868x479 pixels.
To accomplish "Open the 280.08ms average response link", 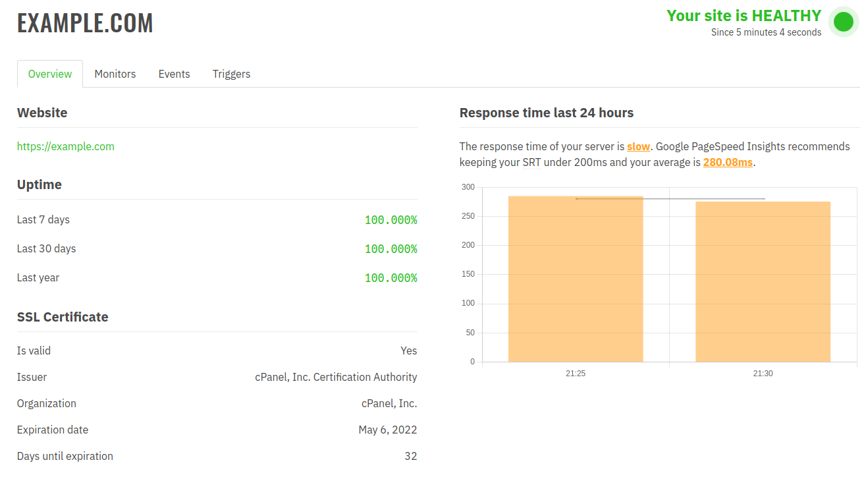I will pyautogui.click(x=727, y=162).
